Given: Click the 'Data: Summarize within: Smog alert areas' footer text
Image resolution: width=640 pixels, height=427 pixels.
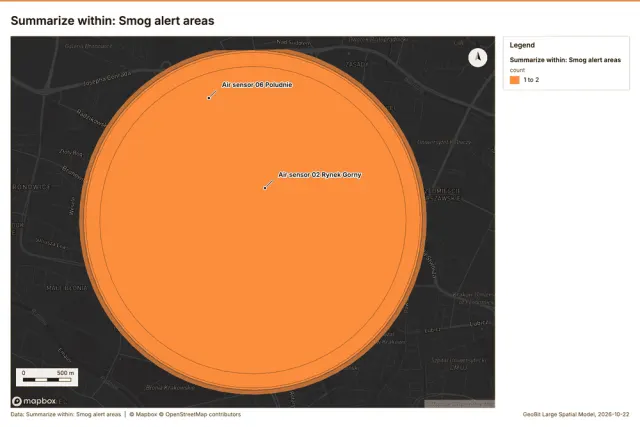Looking at the screenshot, I should click(x=66, y=414).
